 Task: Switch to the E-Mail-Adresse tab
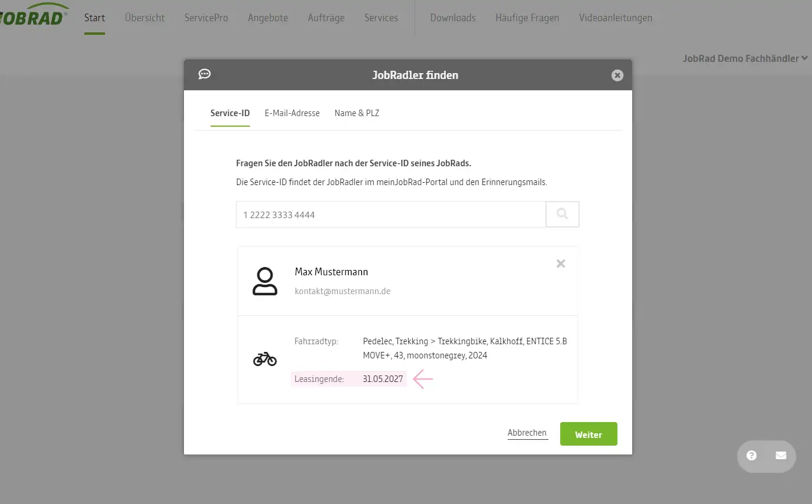[292, 113]
